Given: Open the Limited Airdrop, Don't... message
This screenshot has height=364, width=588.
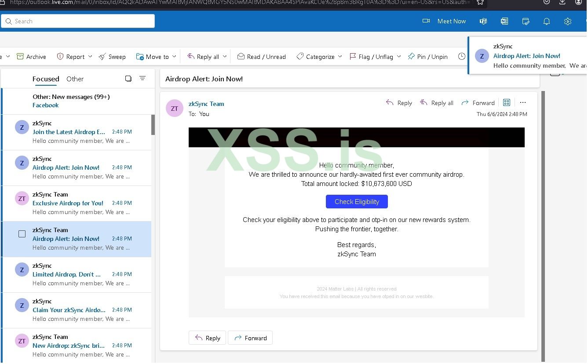Looking at the screenshot, I should [x=77, y=275].
